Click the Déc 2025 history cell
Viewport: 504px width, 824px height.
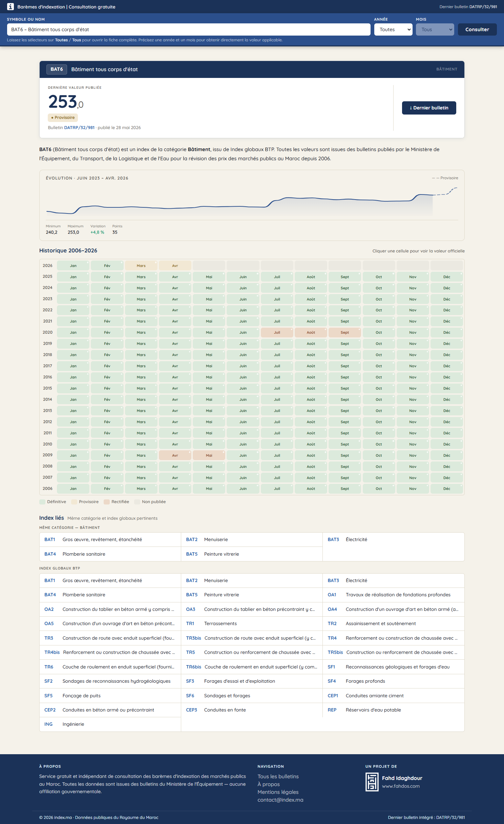pos(446,277)
